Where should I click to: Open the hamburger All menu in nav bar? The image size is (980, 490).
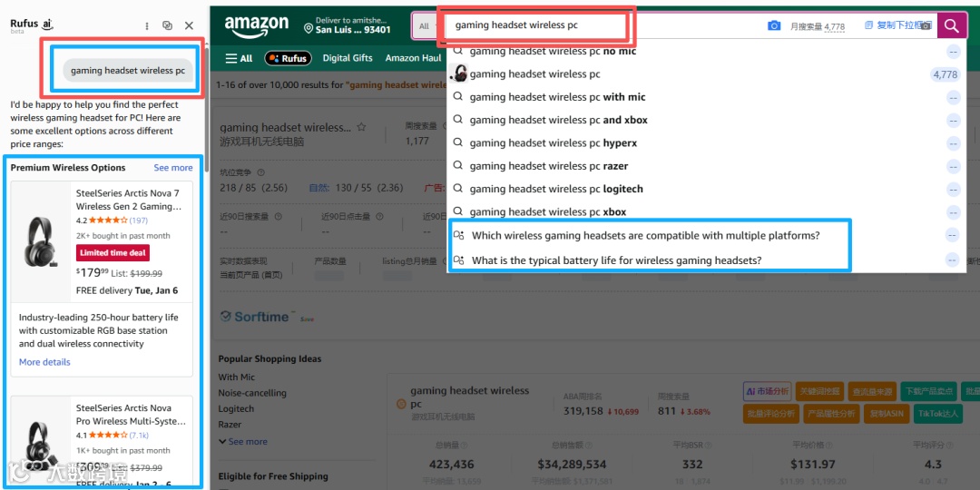point(239,58)
